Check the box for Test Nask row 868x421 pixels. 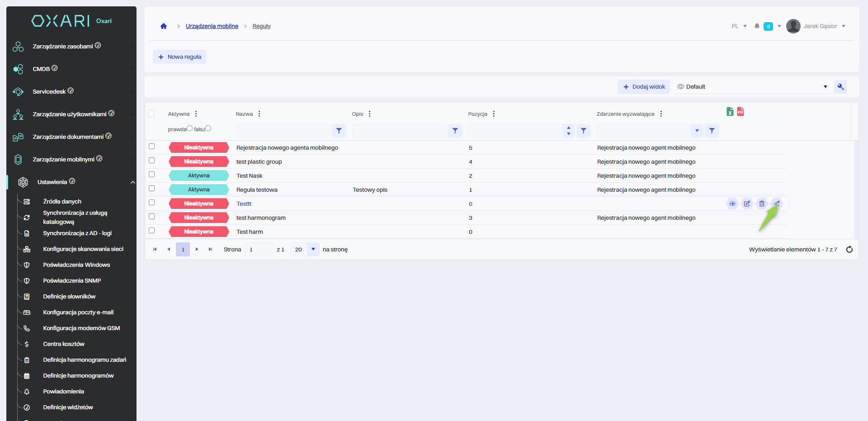[152, 175]
